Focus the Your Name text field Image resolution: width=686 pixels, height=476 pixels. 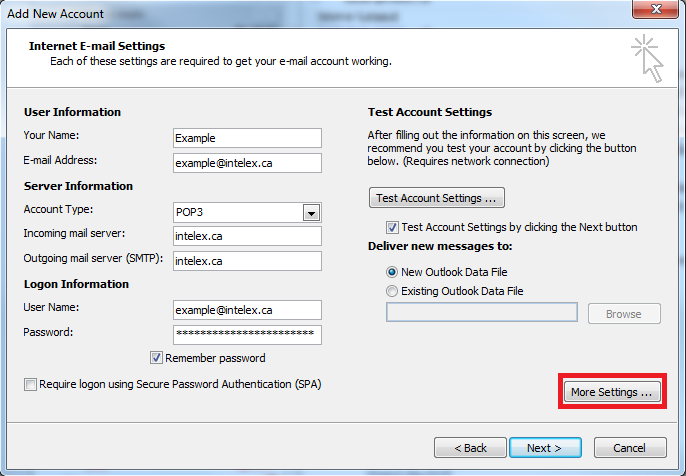coord(247,138)
